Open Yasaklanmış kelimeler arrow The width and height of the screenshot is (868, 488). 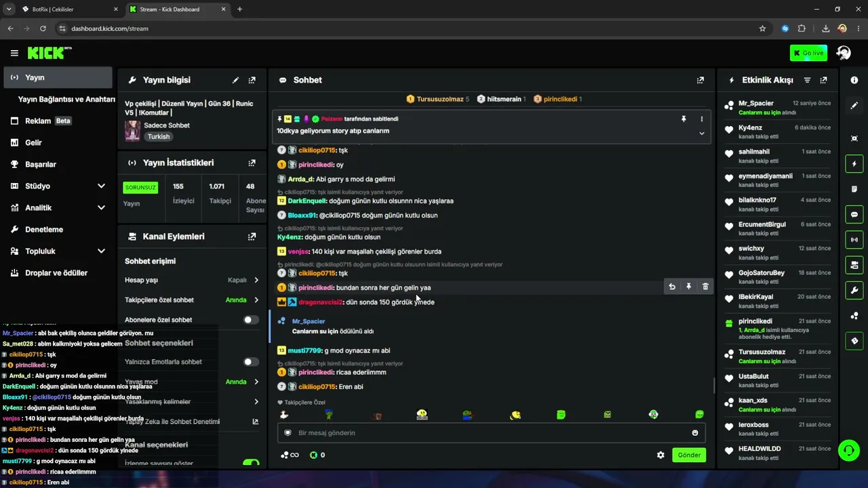(x=256, y=402)
